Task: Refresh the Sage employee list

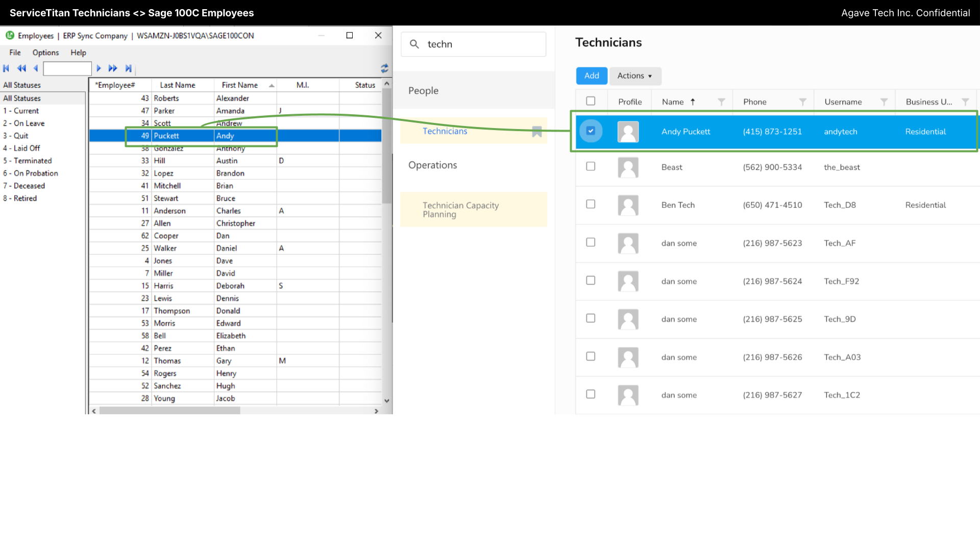Action: (384, 68)
